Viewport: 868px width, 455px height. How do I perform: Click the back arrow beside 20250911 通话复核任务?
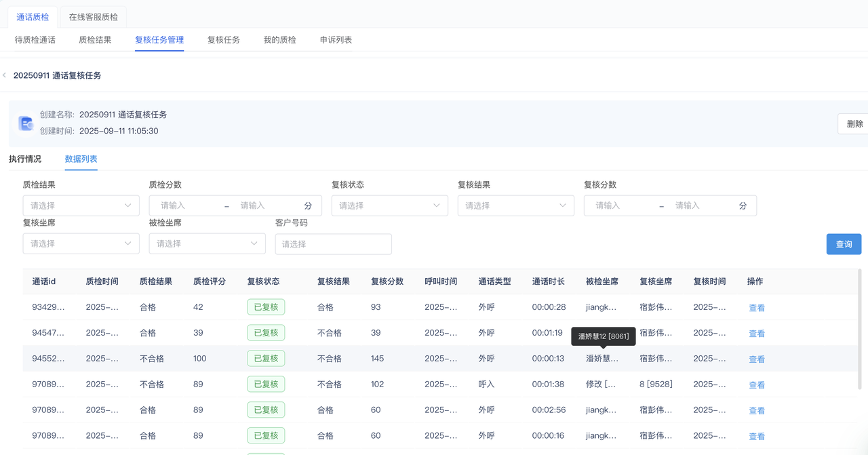coord(5,75)
